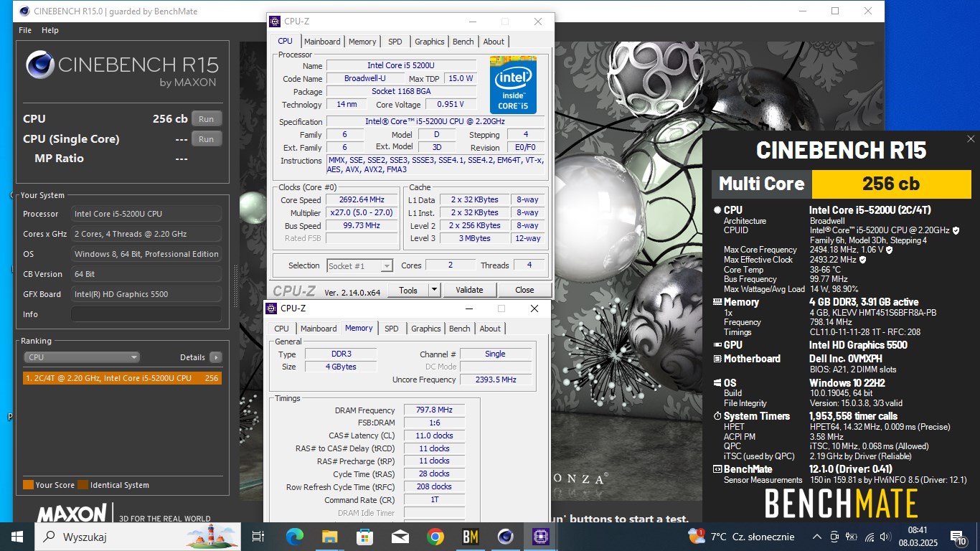Image resolution: width=980 pixels, height=551 pixels.
Task: Click CPU-Z icon in the Timings window title
Action: tap(271, 309)
